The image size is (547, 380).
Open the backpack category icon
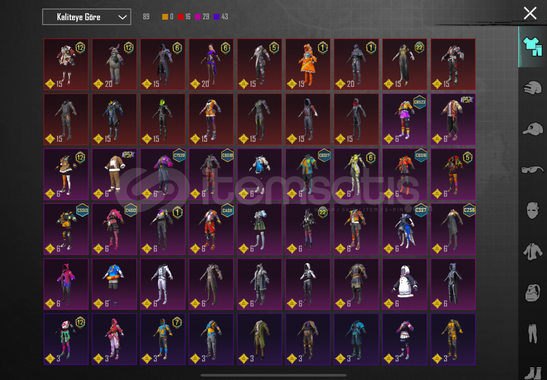click(x=532, y=292)
